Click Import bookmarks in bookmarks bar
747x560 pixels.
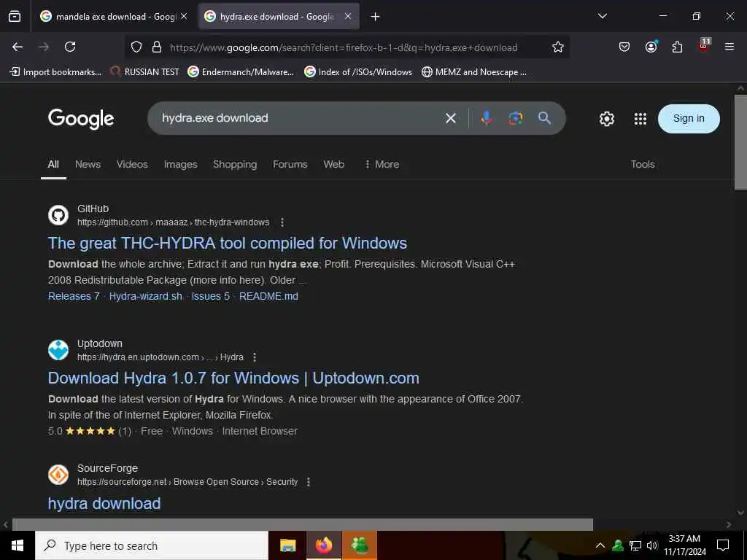tap(55, 72)
